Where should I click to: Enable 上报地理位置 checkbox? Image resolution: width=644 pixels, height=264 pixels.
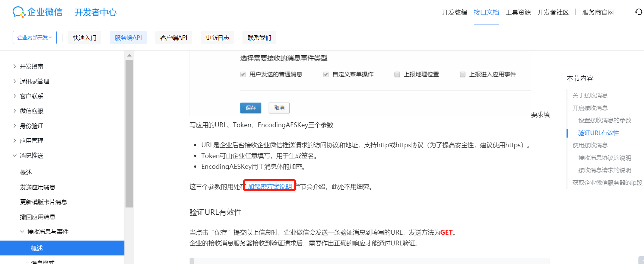397,74
